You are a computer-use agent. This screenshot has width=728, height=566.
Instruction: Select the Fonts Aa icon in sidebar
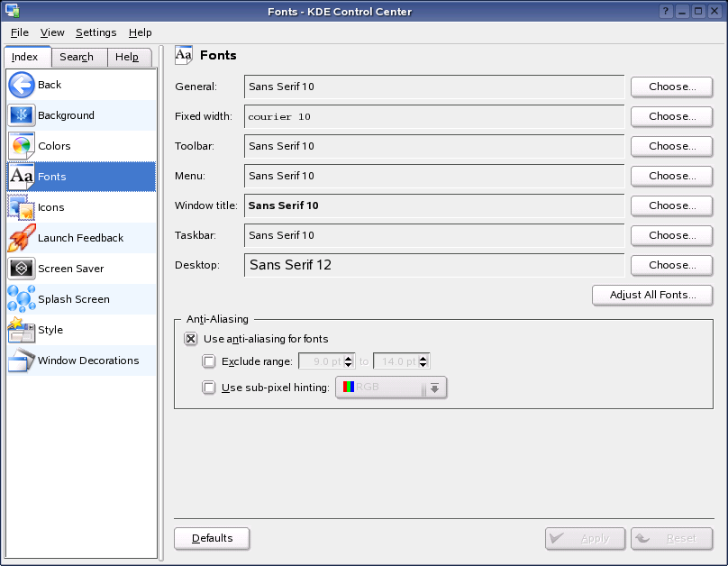(22, 177)
